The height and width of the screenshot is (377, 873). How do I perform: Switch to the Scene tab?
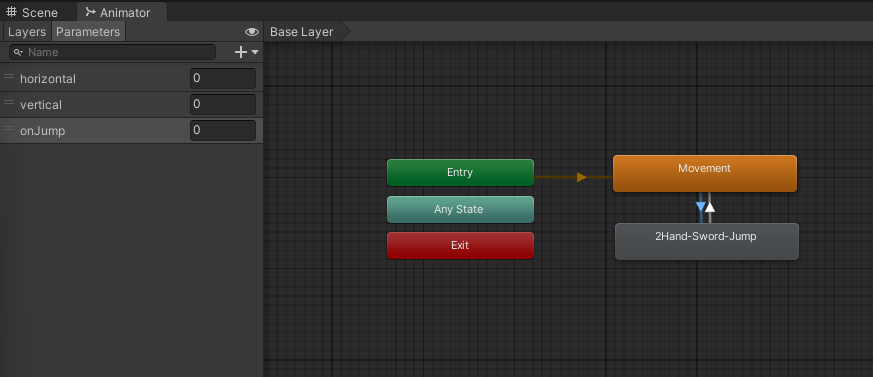[32, 12]
